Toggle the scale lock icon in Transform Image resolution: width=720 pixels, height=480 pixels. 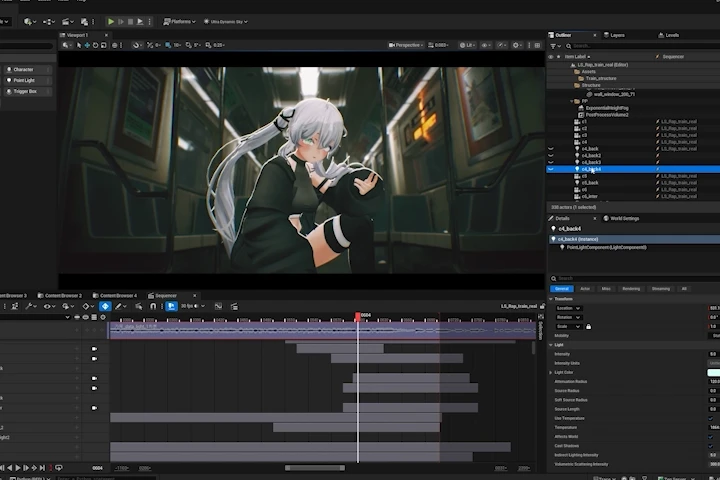tap(589, 327)
